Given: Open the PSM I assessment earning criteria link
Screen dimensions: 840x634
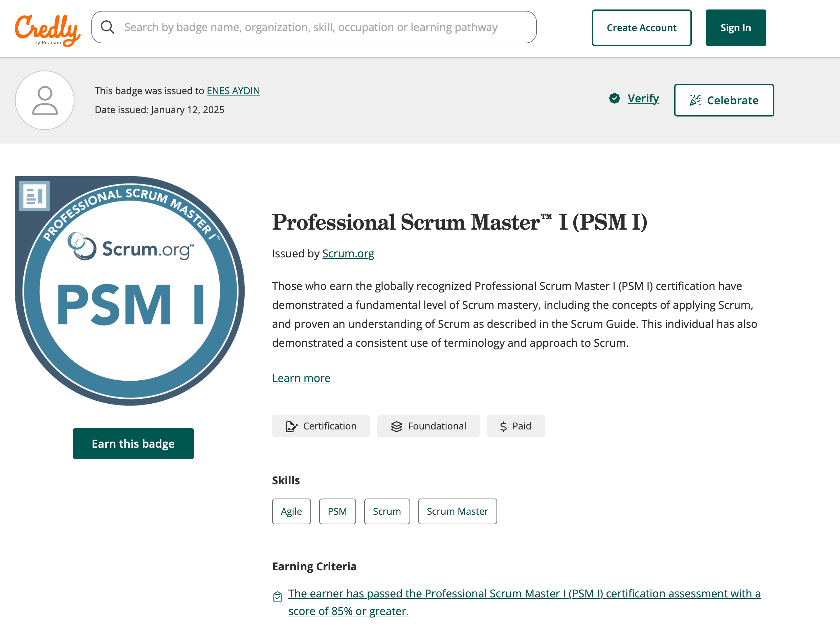Looking at the screenshot, I should tap(525, 603).
